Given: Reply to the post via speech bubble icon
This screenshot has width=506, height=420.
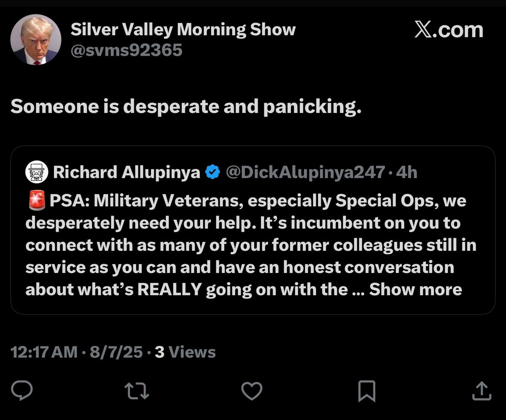Looking at the screenshot, I should coord(22,391).
